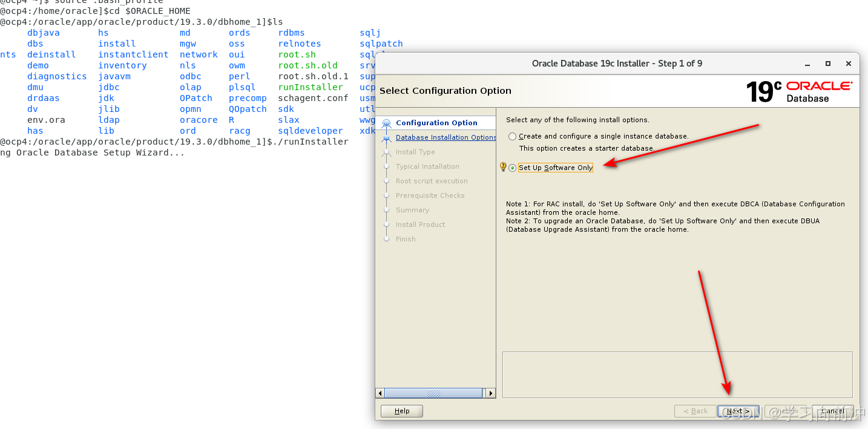Click the sidebar scrollbar thumb
Image resolution: width=868 pixels, height=429 pixels.
coord(435,393)
